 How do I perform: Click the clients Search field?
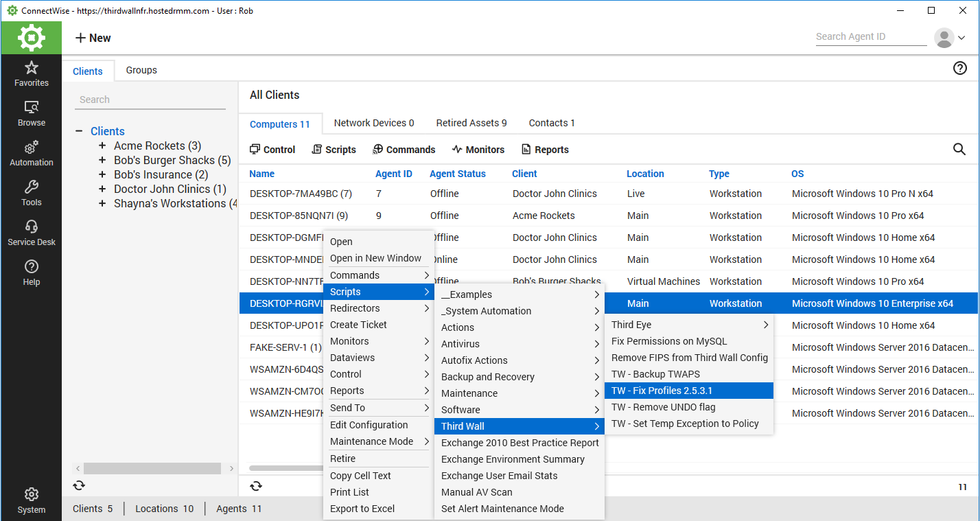coord(150,100)
